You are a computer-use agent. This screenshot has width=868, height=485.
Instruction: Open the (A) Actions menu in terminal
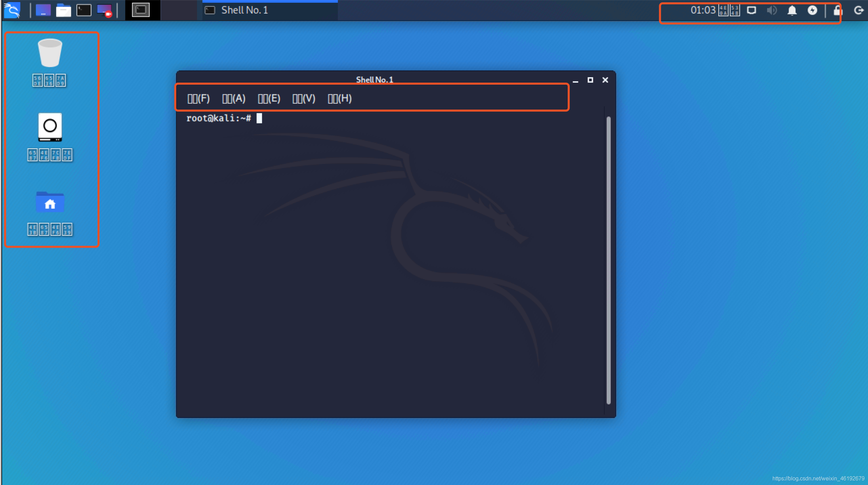point(234,99)
